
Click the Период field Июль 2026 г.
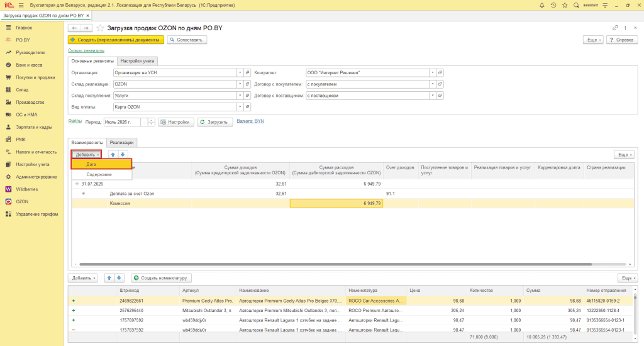pyautogui.click(x=122, y=122)
